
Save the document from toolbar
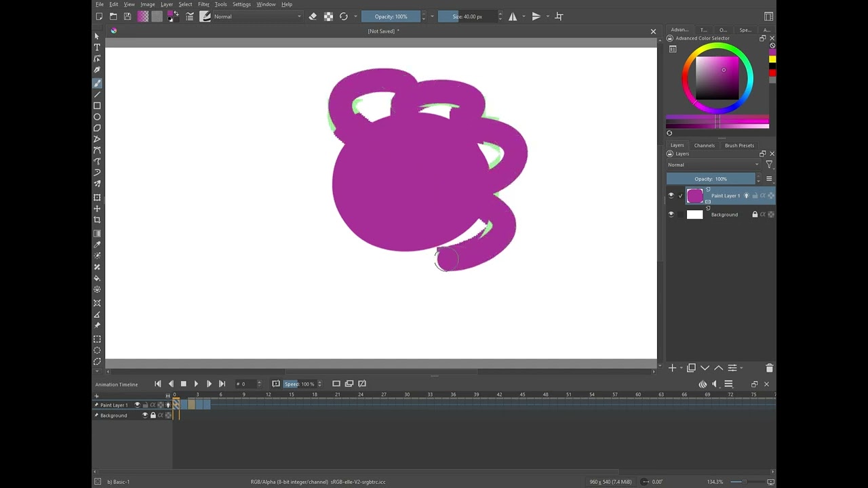pyautogui.click(x=127, y=16)
